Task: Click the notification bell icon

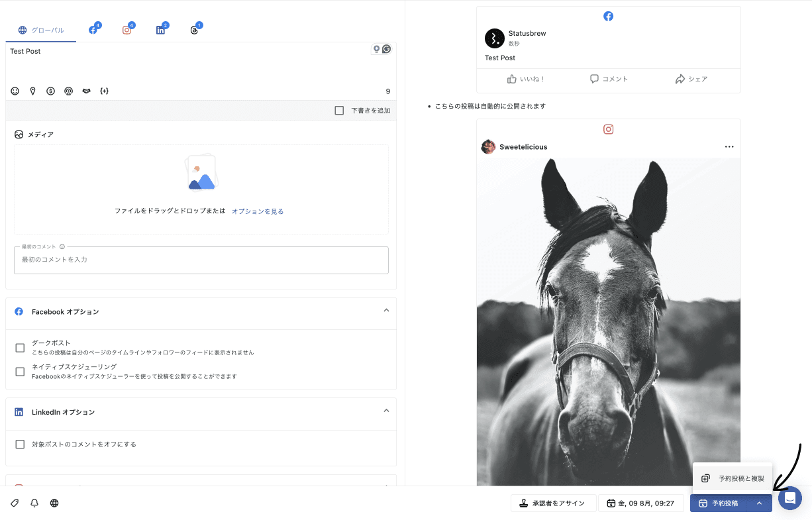Action: [x=34, y=503]
